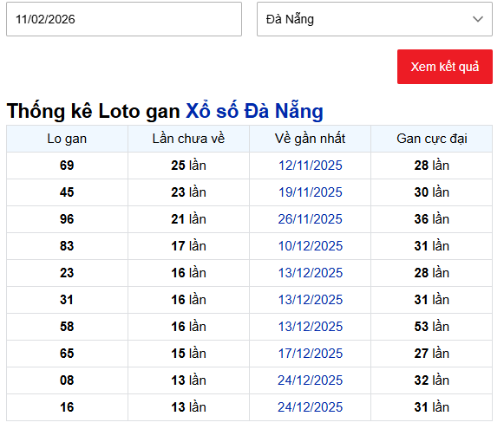Viewport: 504px width, 429px height.
Task: Open the 13/12/2025 link in row 31
Action: [x=311, y=300]
